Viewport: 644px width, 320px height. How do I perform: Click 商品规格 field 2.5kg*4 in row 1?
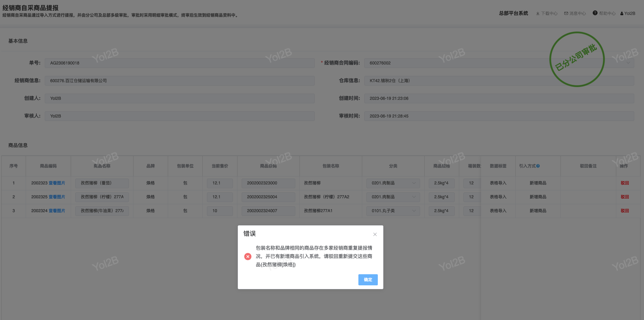(442, 183)
